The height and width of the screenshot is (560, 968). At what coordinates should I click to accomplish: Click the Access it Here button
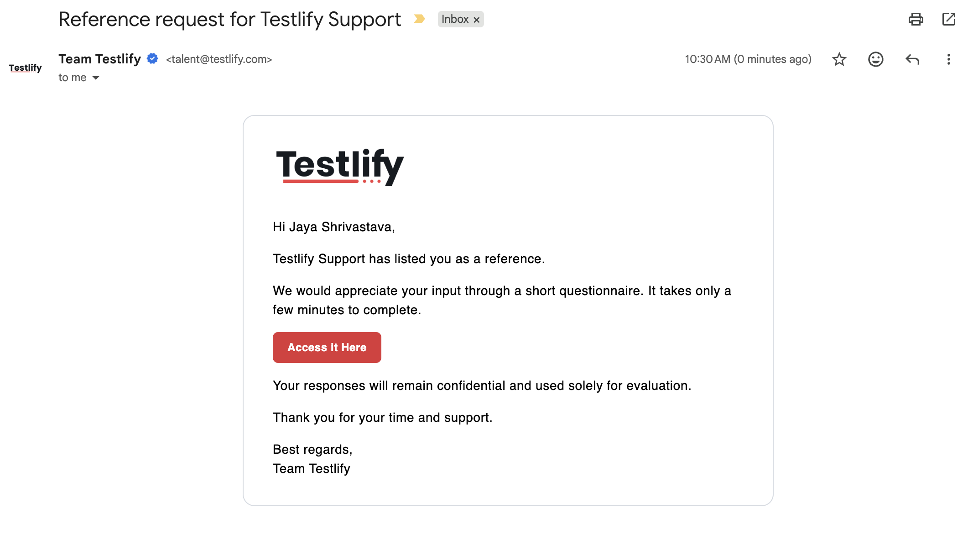pos(327,347)
